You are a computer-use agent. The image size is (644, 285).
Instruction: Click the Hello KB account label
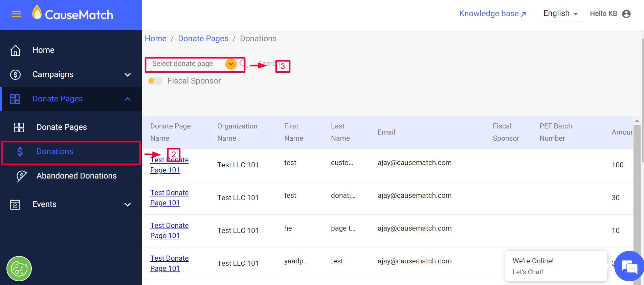coord(603,14)
